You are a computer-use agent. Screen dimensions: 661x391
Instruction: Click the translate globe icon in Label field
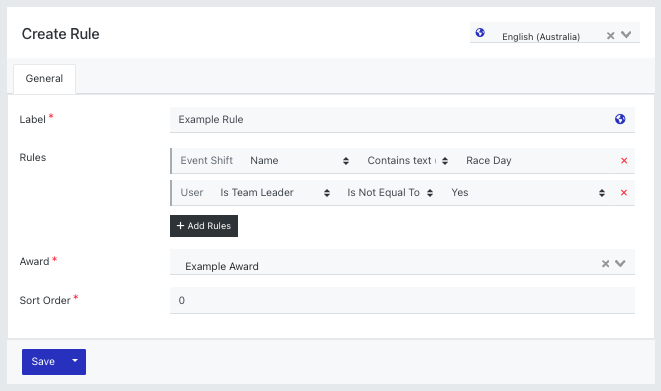point(620,119)
